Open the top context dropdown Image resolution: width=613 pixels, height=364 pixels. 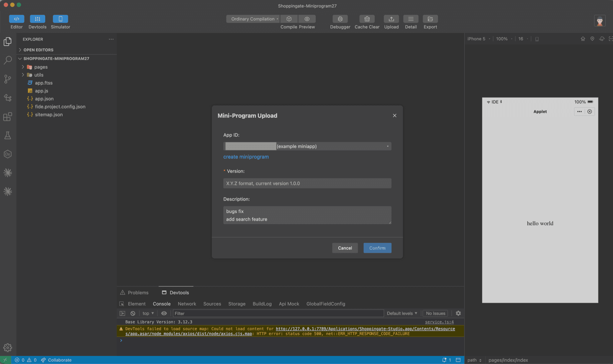pyautogui.click(x=148, y=313)
